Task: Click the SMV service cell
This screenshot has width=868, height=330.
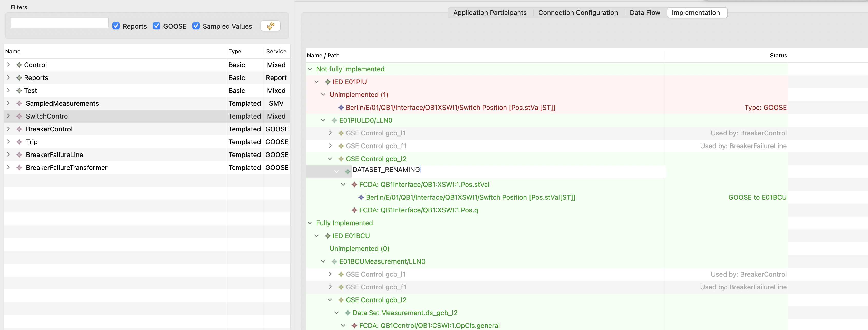Action: coord(276,103)
